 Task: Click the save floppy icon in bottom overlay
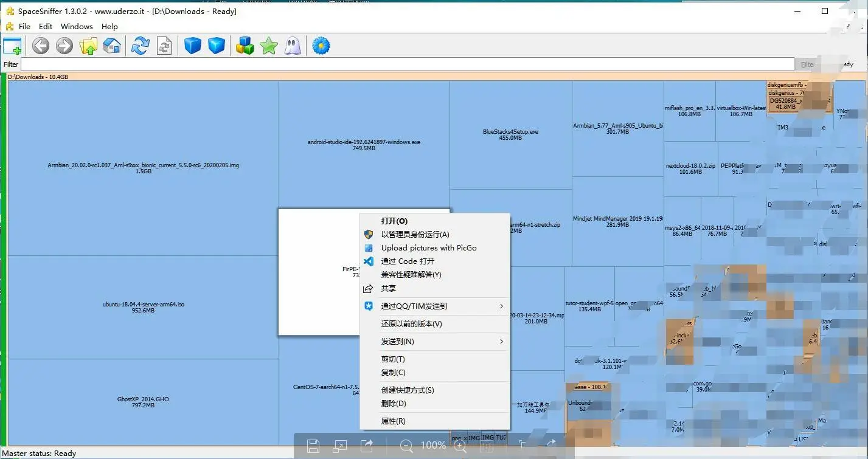313,446
